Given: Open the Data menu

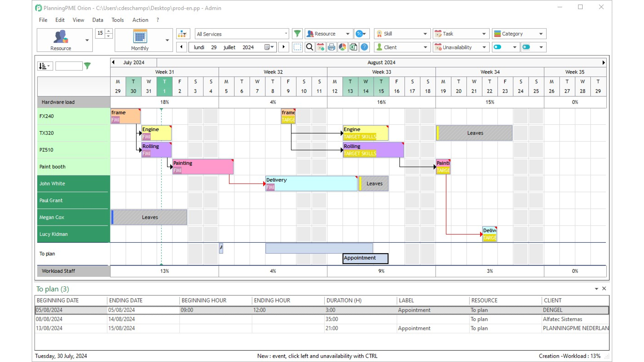Looking at the screenshot, I should click(97, 20).
